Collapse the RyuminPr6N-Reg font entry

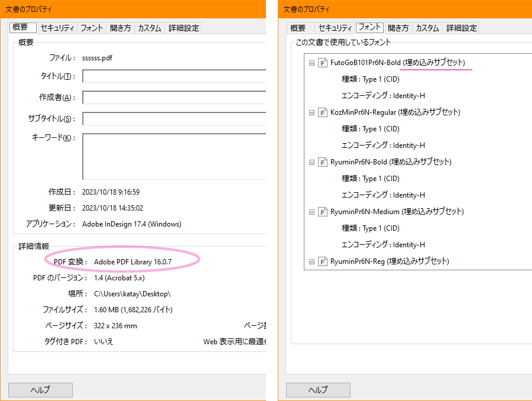(x=312, y=261)
